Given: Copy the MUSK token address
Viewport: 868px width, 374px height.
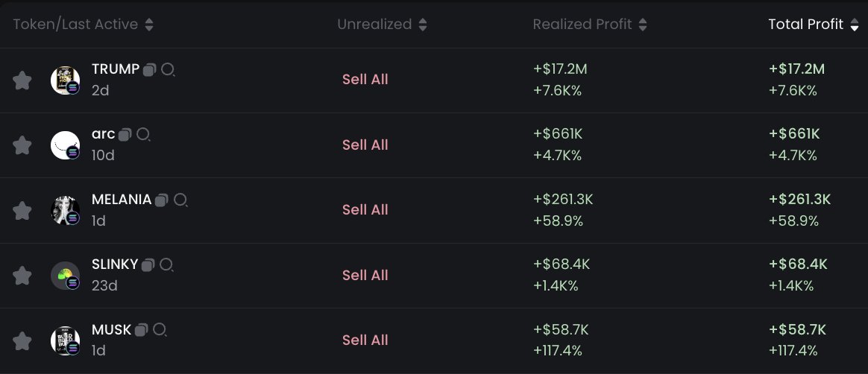Looking at the screenshot, I should 142,330.
